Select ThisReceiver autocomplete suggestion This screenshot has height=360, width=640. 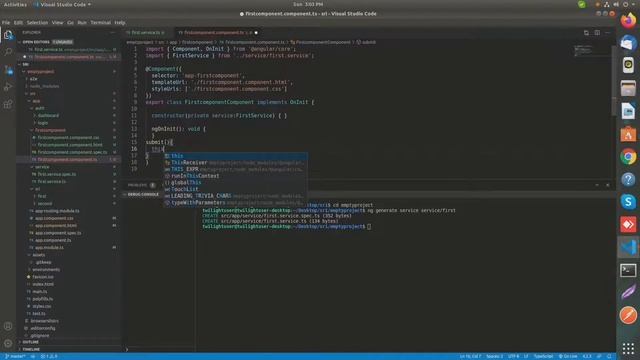point(236,163)
